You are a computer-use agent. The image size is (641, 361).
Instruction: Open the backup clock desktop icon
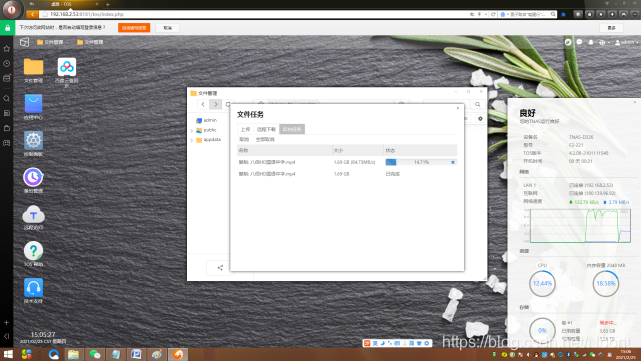click(x=33, y=177)
